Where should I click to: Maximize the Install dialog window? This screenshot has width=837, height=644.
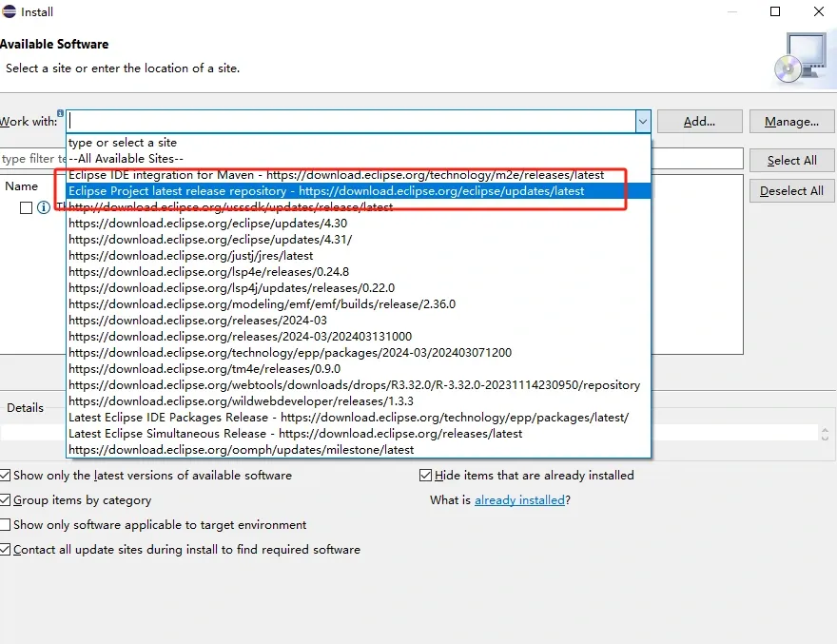coord(775,11)
